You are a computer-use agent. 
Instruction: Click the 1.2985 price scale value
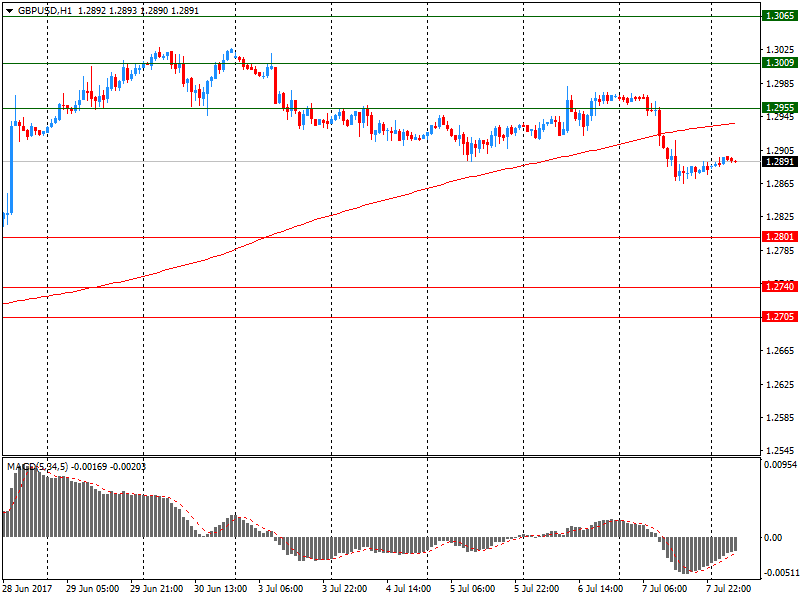780,83
